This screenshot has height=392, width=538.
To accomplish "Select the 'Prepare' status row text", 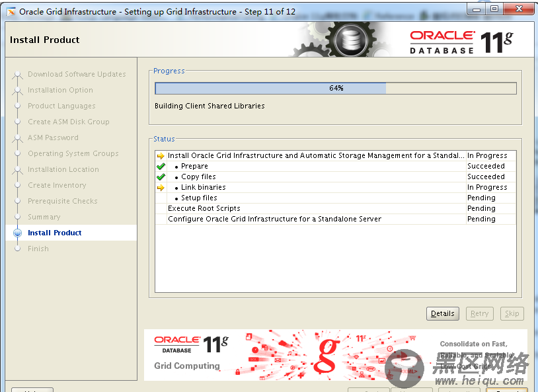I will 194,166.
